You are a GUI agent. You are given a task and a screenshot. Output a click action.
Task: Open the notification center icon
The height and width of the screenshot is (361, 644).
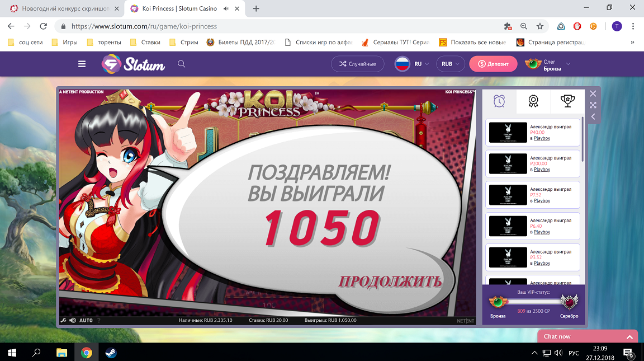coord(628,353)
